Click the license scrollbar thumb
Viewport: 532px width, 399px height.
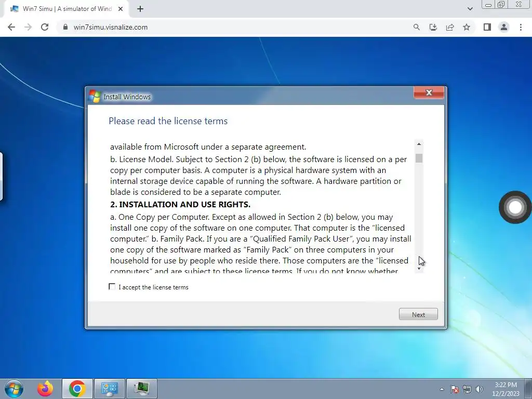(x=419, y=158)
